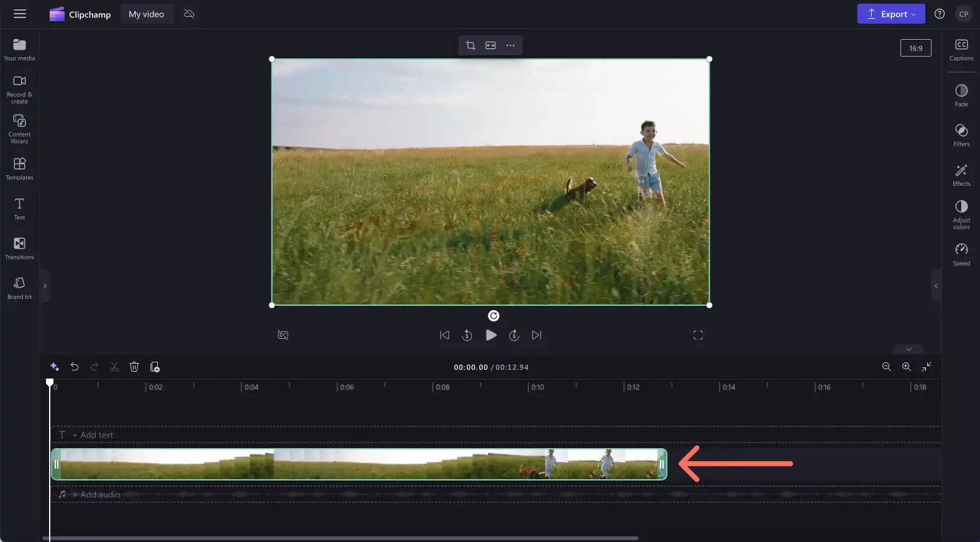Open the Export dropdown
Viewport: 980px width, 542px height.
click(891, 14)
